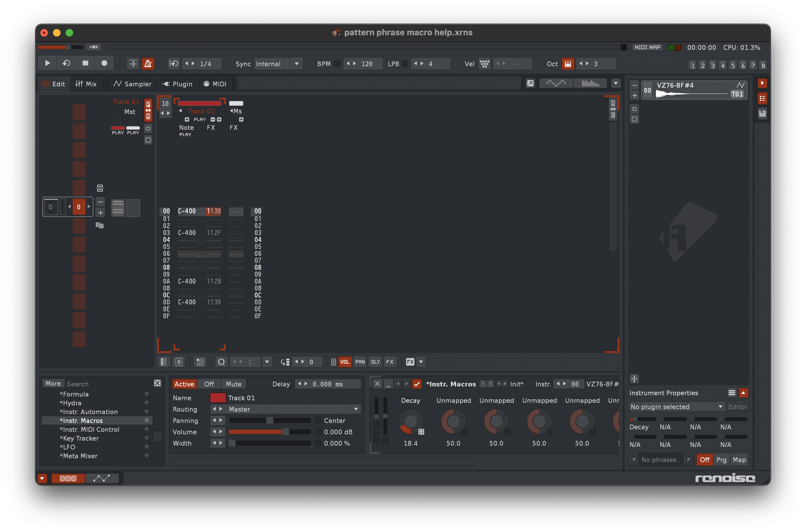
Task: Toggle pattern follow icon in transport
Action: coord(133,64)
